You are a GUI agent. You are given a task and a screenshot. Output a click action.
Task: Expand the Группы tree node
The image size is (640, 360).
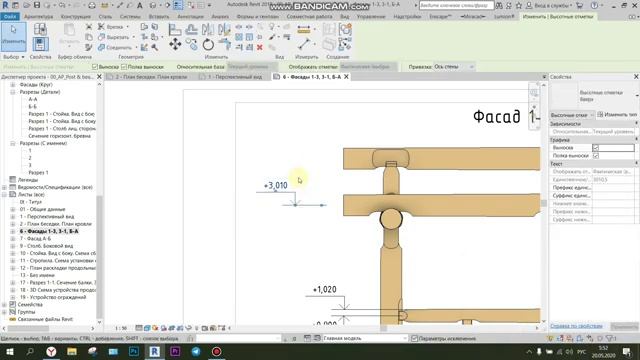pos(4,312)
